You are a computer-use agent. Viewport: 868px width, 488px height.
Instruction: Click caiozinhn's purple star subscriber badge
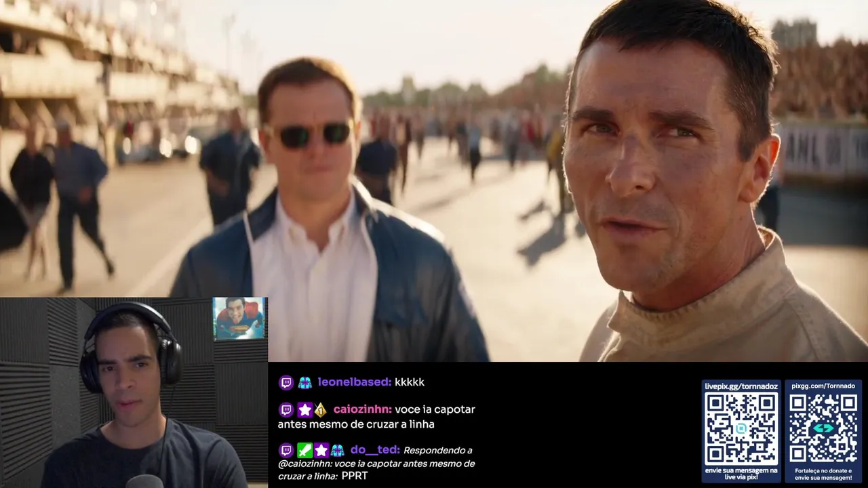pos(304,409)
